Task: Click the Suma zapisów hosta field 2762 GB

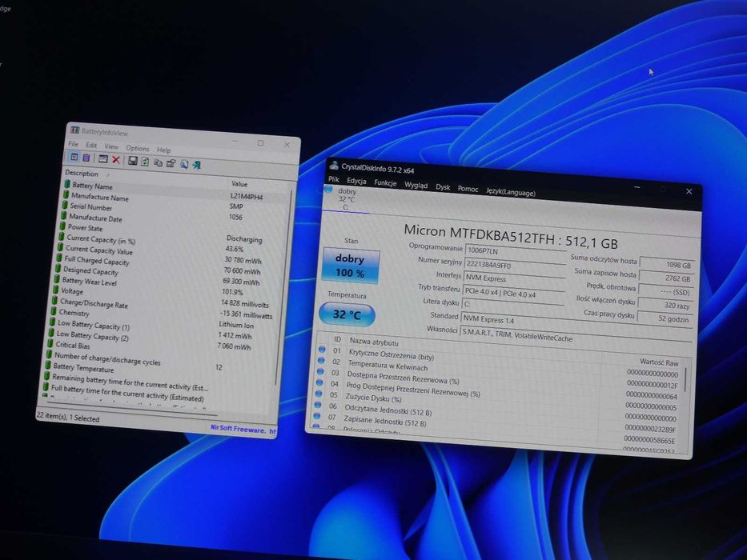Action: tap(666, 278)
